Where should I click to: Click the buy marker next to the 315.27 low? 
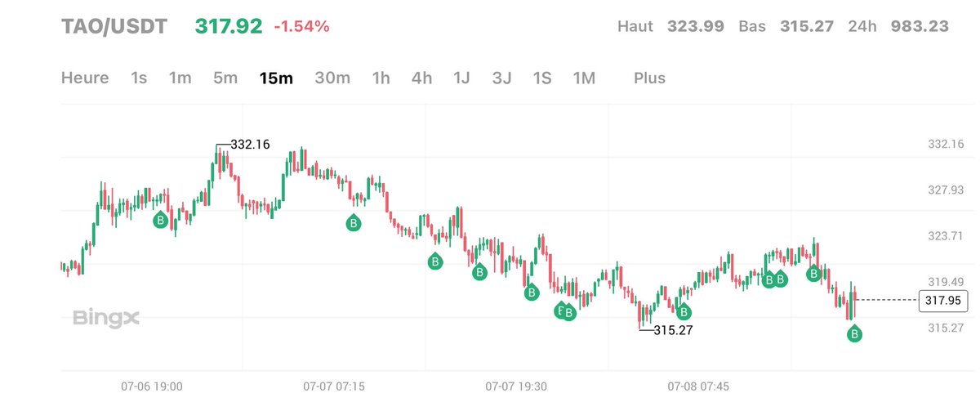684,311
